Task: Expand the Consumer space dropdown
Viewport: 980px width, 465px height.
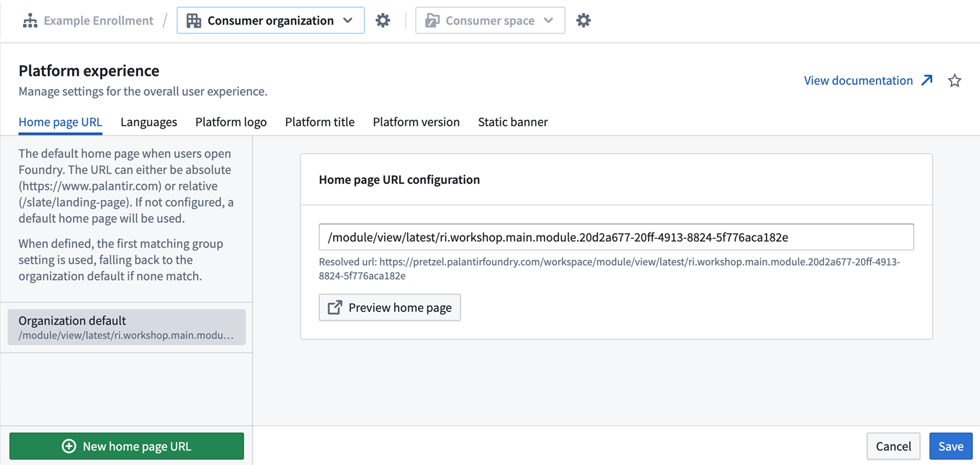Action: tap(548, 21)
